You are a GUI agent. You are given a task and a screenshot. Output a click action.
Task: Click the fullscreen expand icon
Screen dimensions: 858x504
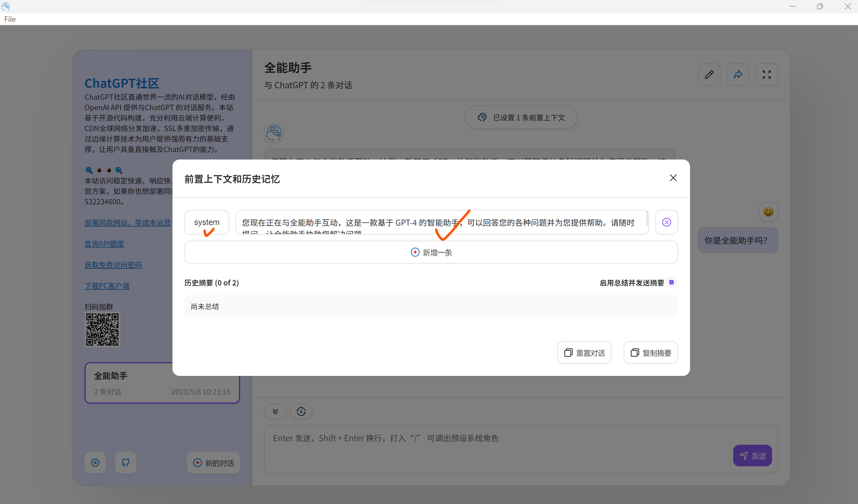(x=766, y=75)
